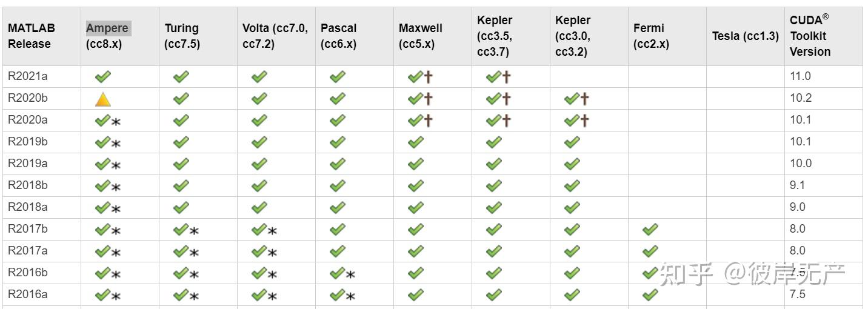The width and height of the screenshot is (868, 309).
Task: Click the yellow warning triangle for R2020b
Action: pos(103,99)
